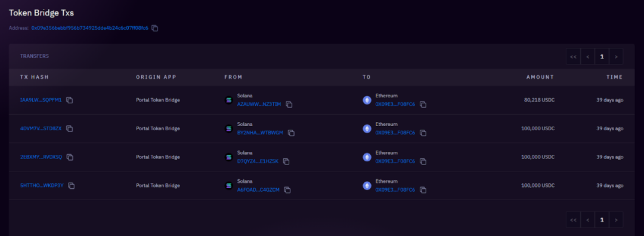Open the 0x09e356be... address link
This screenshot has height=236, width=644.
coord(89,28)
